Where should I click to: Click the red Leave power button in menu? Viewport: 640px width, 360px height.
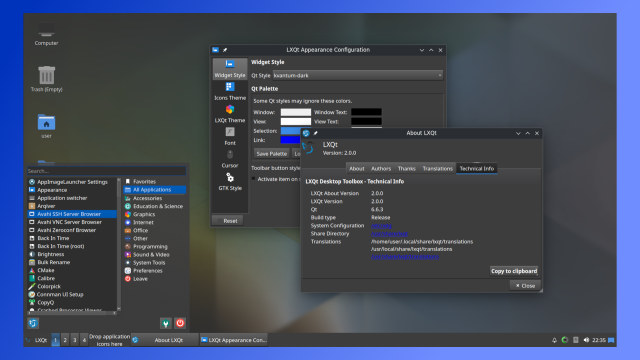pos(180,323)
